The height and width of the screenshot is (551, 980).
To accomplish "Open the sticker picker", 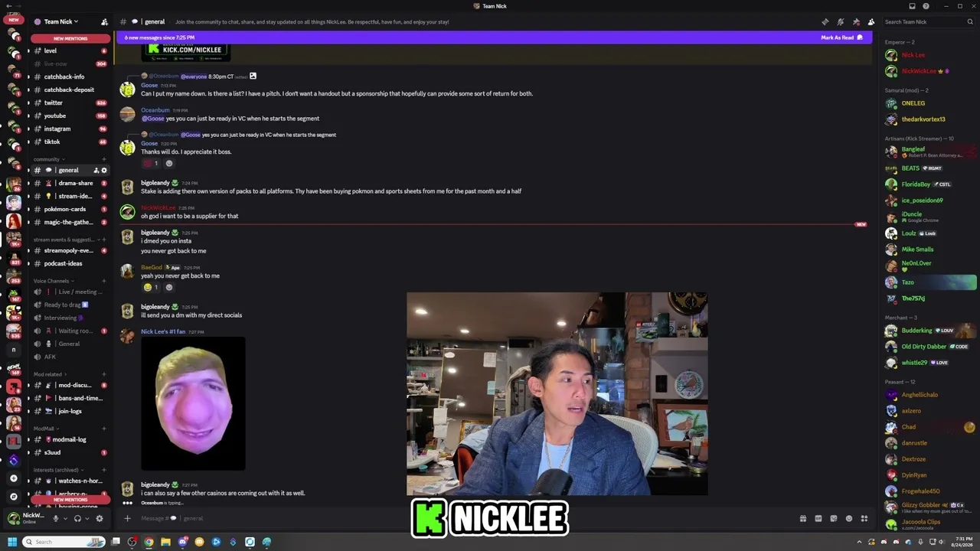I will (x=834, y=518).
